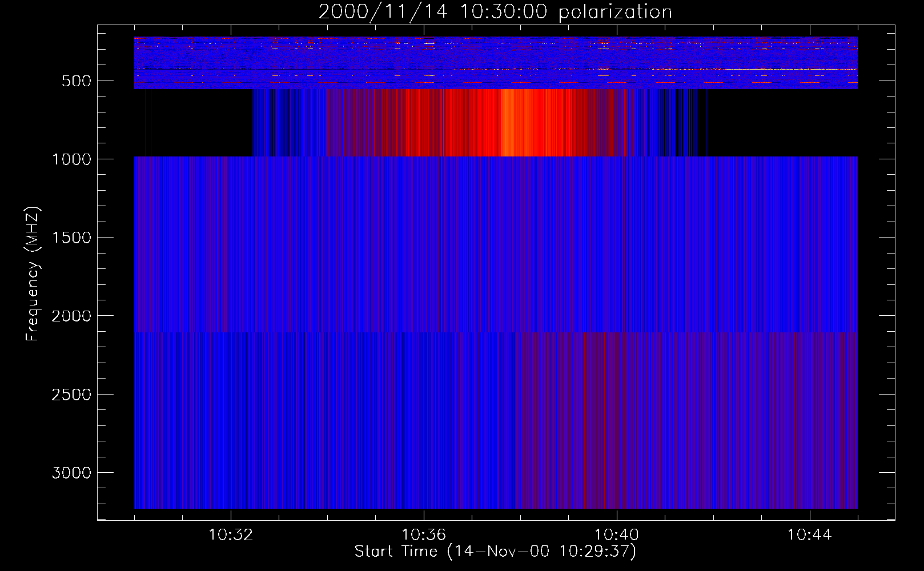Select the 500 frequency axis label
The height and width of the screenshot is (571, 924).
[x=77, y=81]
